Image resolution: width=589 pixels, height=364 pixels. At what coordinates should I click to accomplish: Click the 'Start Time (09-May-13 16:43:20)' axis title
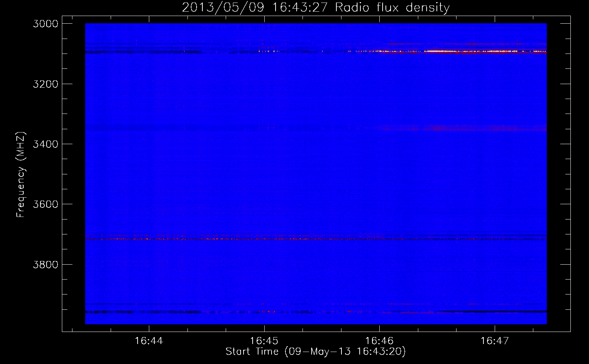(316, 352)
